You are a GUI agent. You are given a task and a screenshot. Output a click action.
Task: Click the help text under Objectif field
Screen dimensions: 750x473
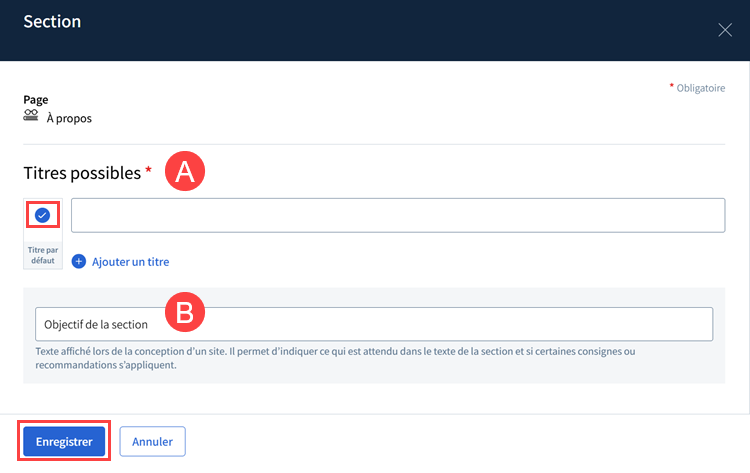click(335, 358)
